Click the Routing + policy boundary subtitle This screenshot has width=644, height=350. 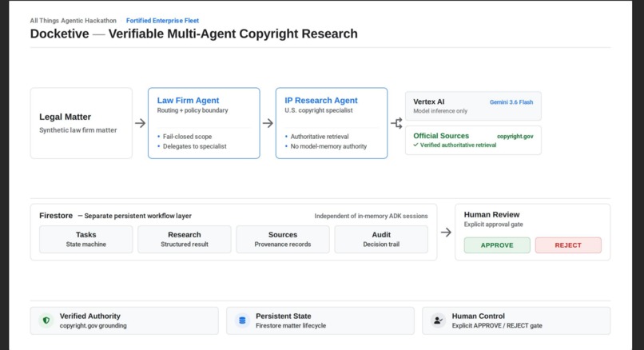click(193, 110)
